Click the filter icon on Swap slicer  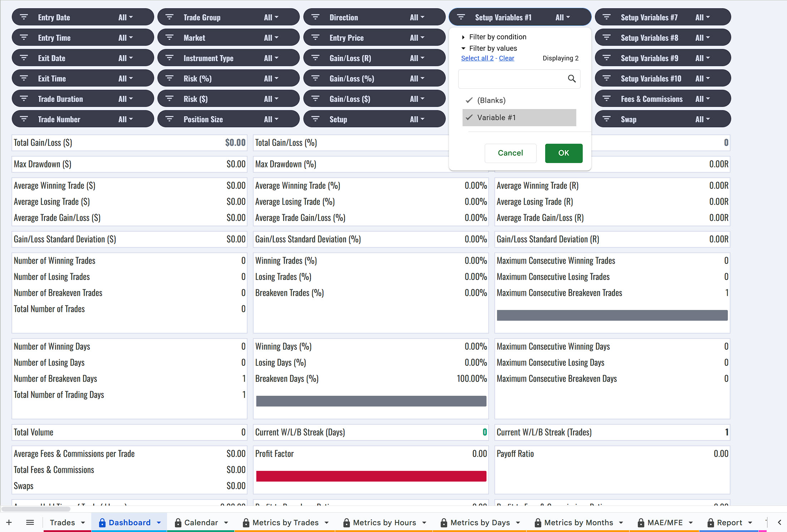coord(607,119)
